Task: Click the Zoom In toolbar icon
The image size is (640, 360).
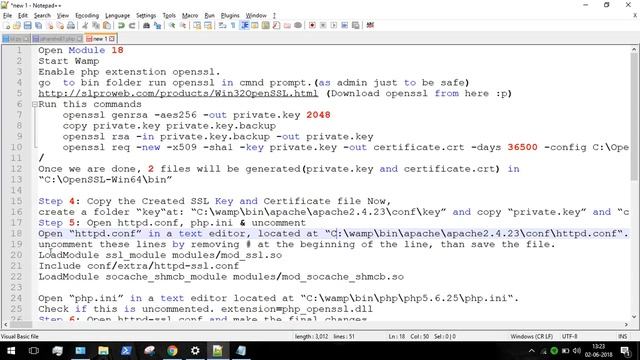Action: pos(172,25)
